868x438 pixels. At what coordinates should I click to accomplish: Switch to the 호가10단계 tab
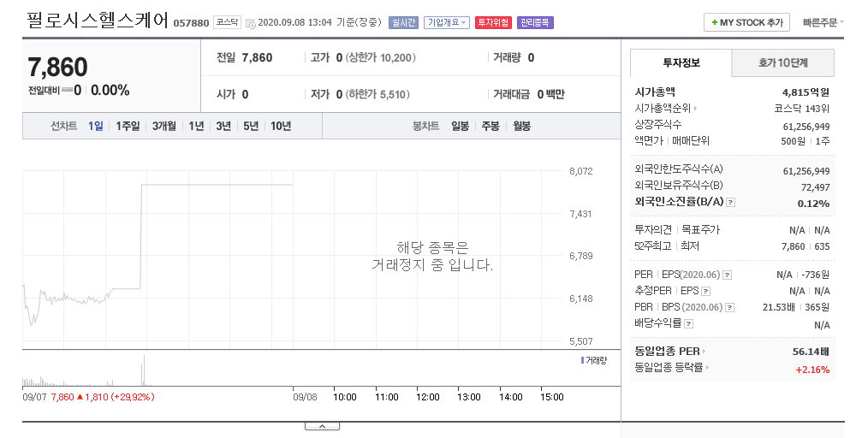tap(782, 62)
